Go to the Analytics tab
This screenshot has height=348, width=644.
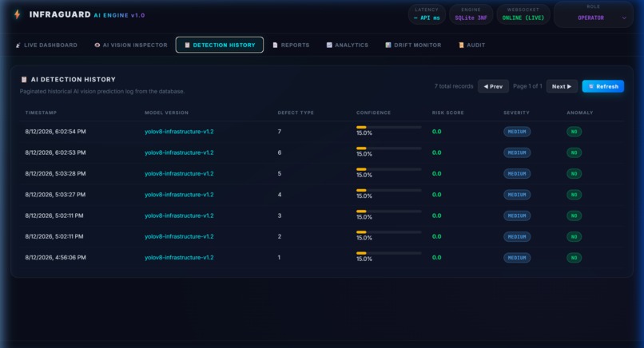click(x=347, y=45)
